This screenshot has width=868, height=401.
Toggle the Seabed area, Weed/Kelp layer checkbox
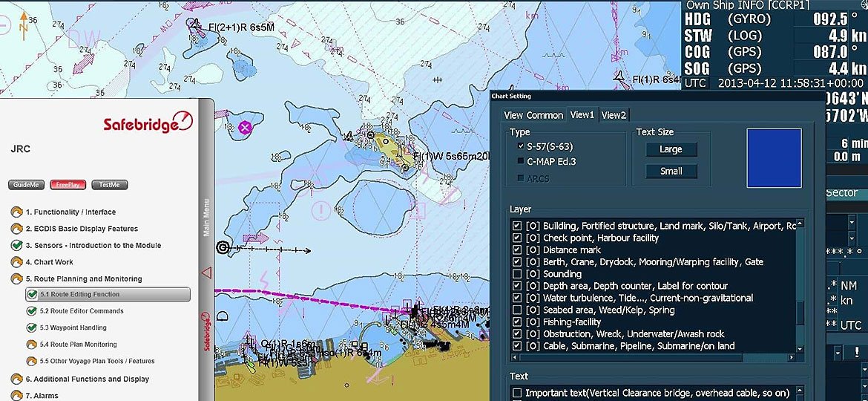pos(517,310)
